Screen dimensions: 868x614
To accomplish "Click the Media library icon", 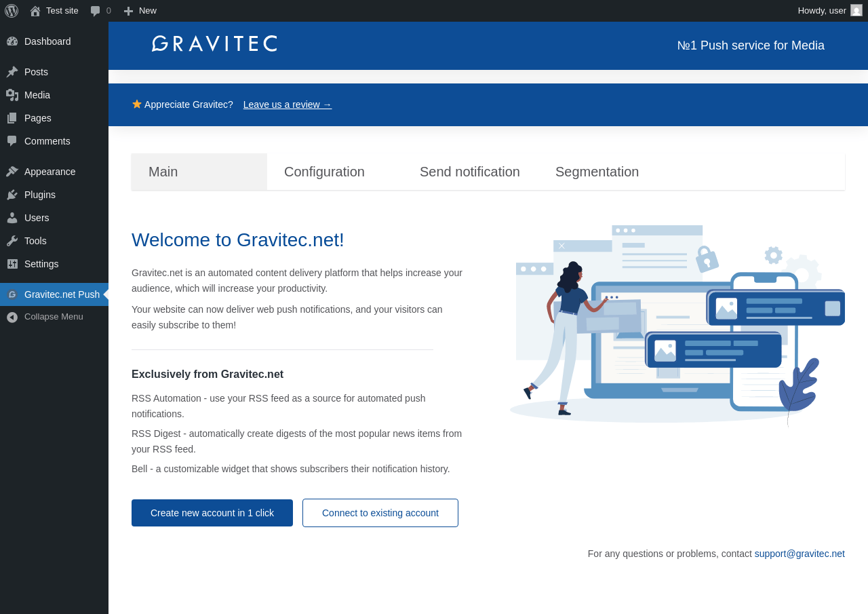I will (12, 95).
